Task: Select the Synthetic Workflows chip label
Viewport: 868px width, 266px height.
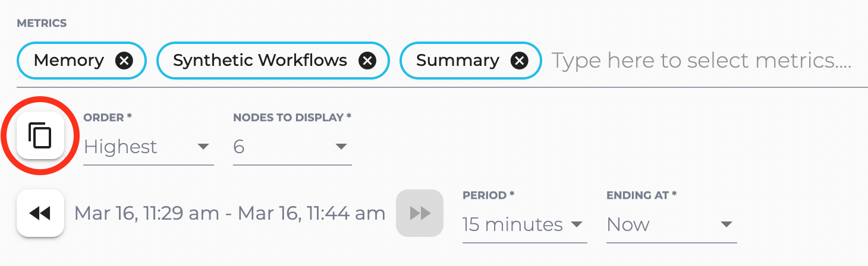Action: [260, 61]
